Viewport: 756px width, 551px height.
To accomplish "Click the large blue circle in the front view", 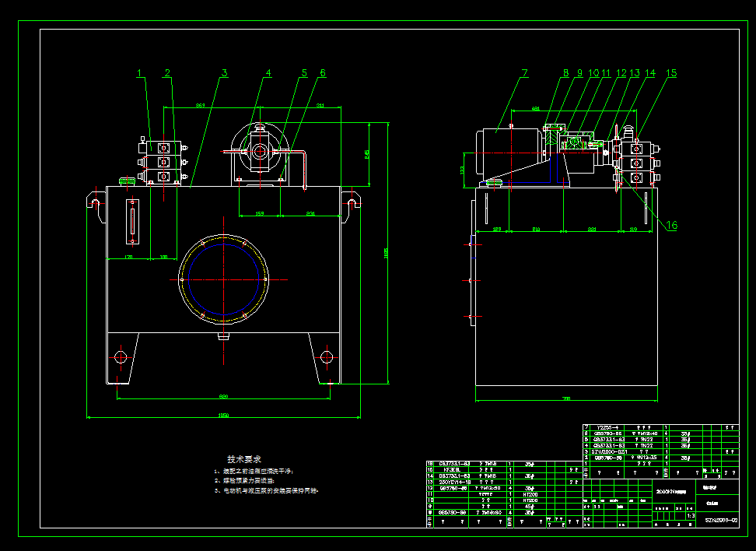I will (x=224, y=279).
